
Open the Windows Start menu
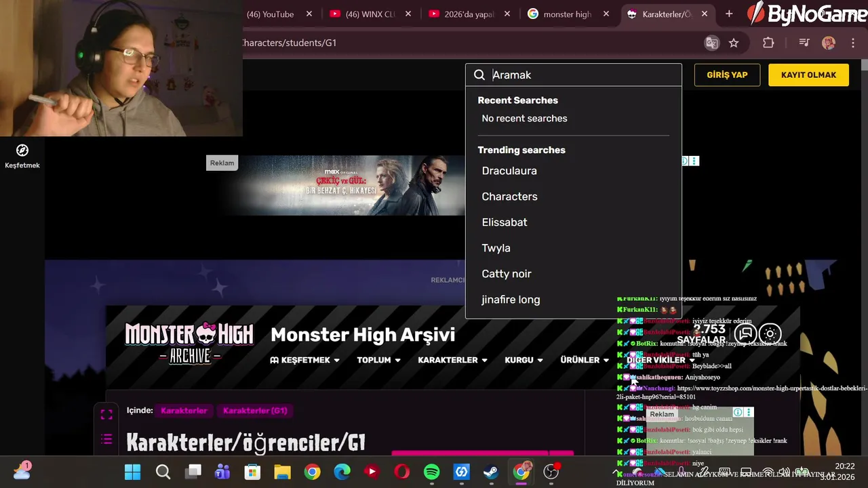(133, 472)
